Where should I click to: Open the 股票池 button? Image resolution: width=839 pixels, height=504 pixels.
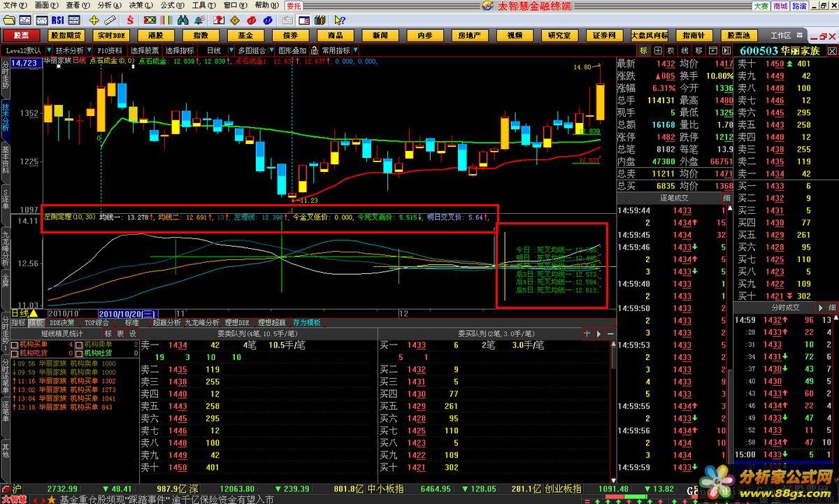pyautogui.click(x=738, y=35)
